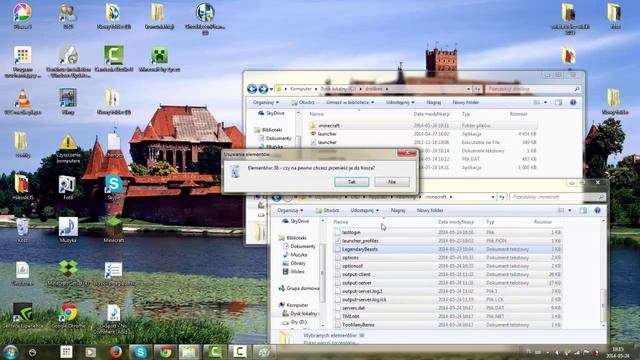Close the delete confirmation dialog
The image size is (640, 360).
coord(407,153)
